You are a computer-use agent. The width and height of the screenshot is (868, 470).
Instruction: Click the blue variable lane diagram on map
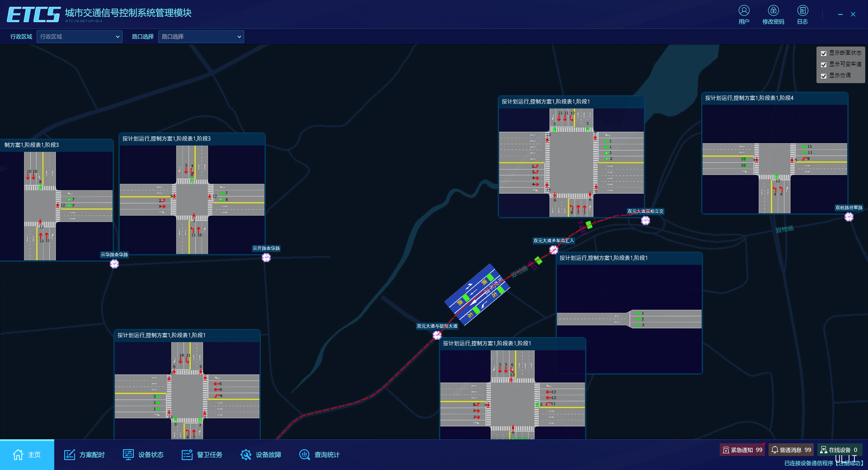pyautogui.click(x=477, y=295)
